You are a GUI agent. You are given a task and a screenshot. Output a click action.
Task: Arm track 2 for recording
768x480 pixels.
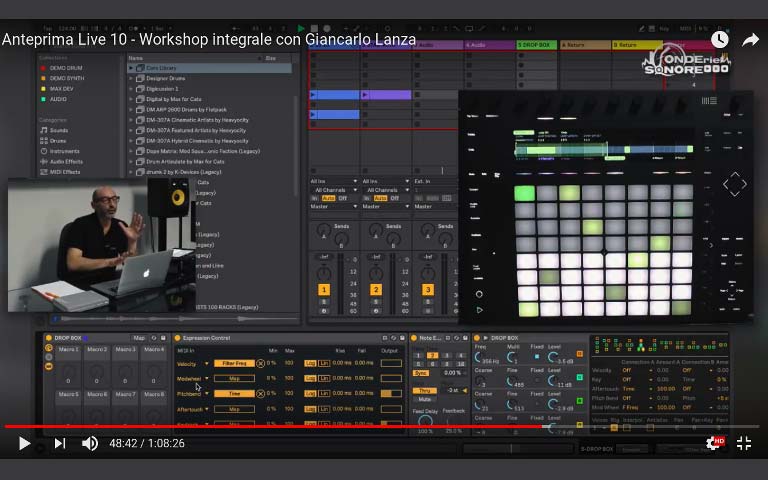(376, 311)
